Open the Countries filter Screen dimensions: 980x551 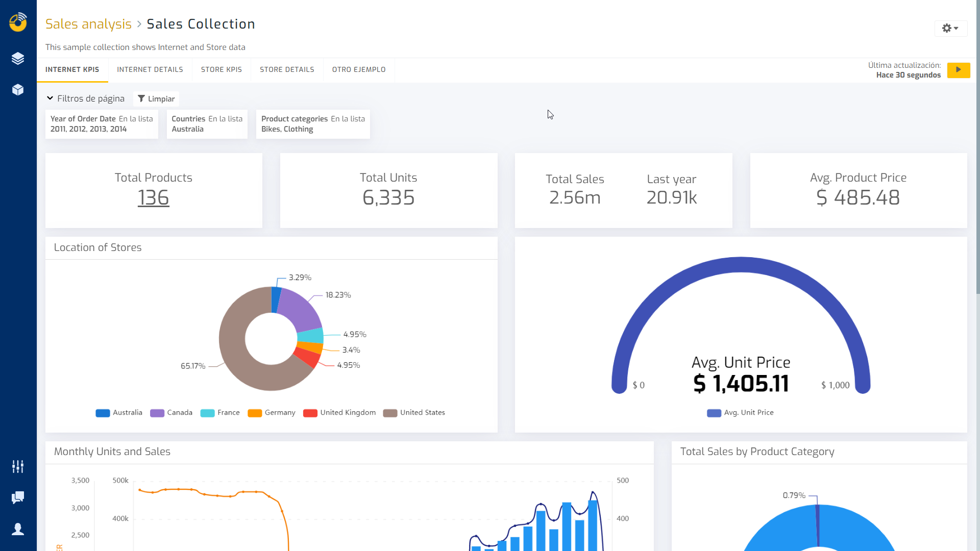point(207,124)
